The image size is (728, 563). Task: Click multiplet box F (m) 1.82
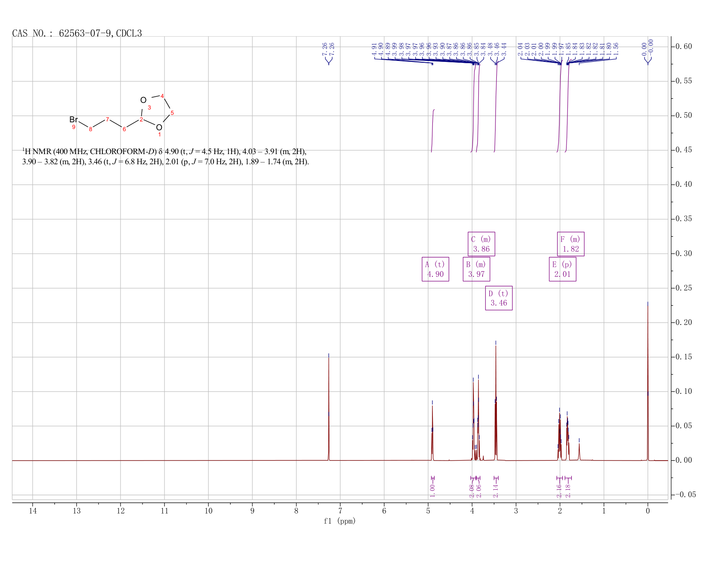[571, 244]
